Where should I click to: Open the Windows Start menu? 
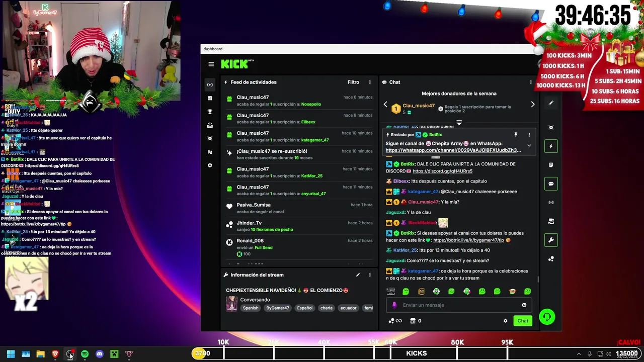[11, 354]
